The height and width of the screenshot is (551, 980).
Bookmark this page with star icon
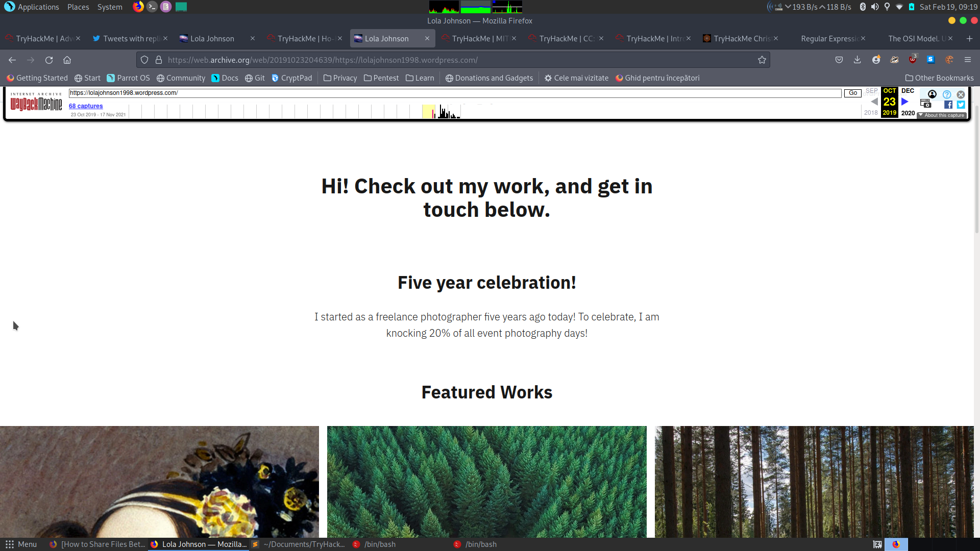(x=762, y=60)
